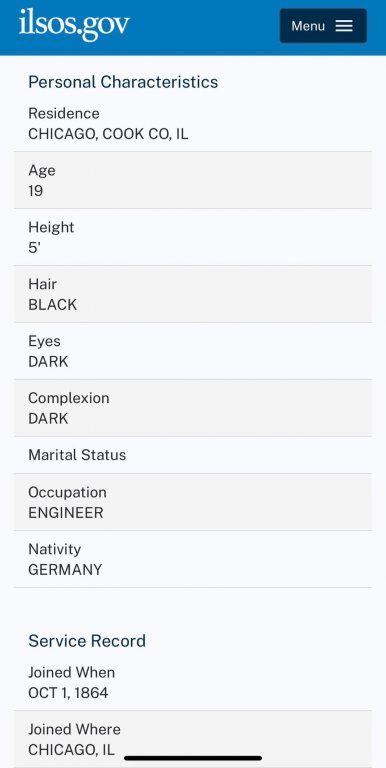Tap the Height row
The image size is (386, 768).
pos(193,237)
